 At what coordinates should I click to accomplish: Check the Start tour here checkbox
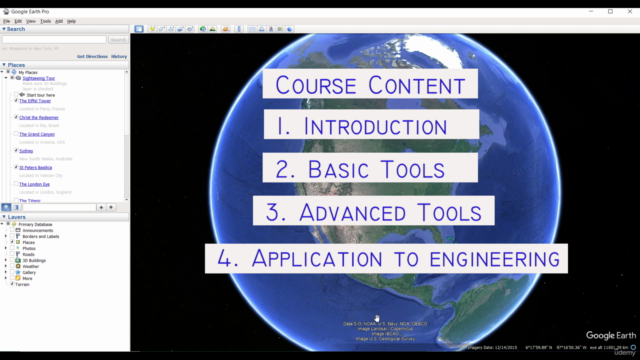[16, 95]
